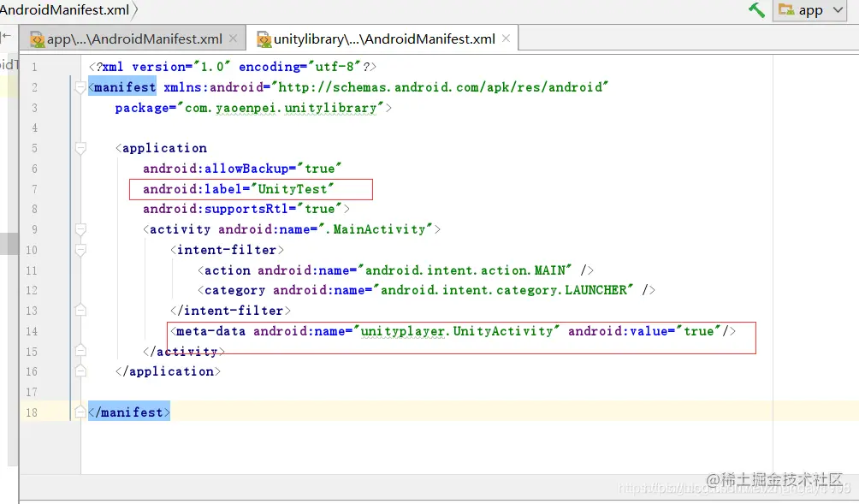Click the closing intent-filter tag
Image resolution: width=859 pixels, height=504 pixels.
(x=231, y=310)
